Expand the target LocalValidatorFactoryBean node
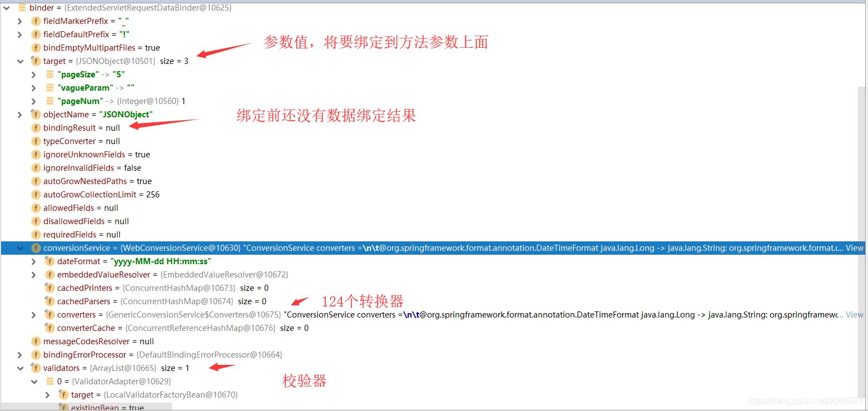 [x=48, y=395]
